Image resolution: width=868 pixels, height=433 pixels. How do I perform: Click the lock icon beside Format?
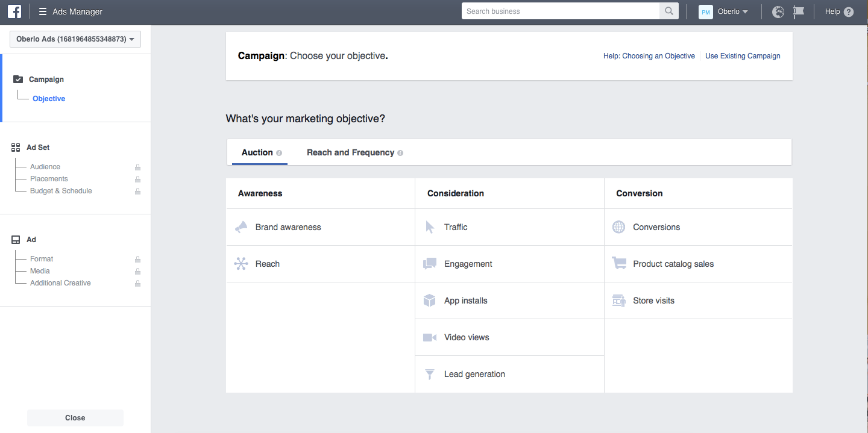(137, 259)
